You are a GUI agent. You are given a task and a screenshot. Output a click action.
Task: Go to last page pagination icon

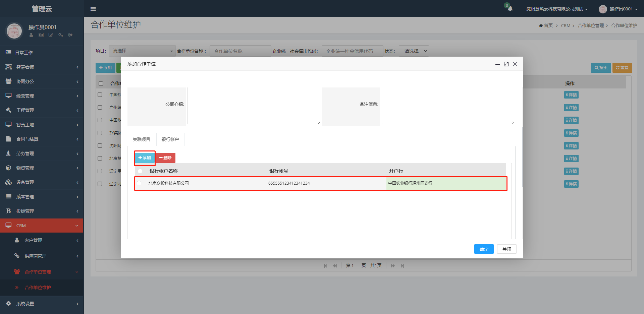point(402,266)
